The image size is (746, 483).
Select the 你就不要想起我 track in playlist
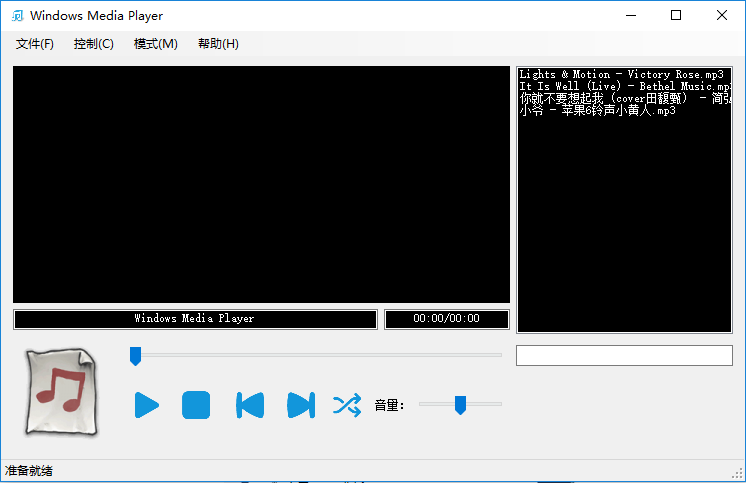(624, 98)
